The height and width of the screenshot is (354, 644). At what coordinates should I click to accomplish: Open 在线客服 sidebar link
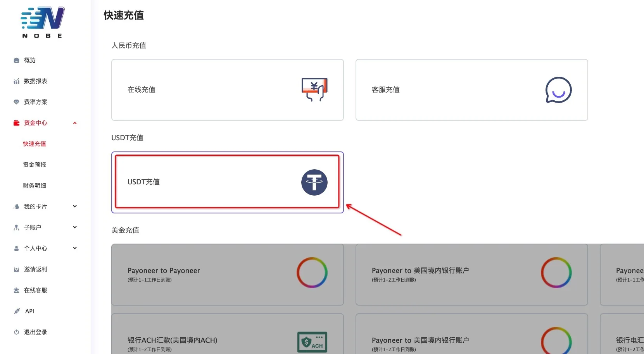36,290
